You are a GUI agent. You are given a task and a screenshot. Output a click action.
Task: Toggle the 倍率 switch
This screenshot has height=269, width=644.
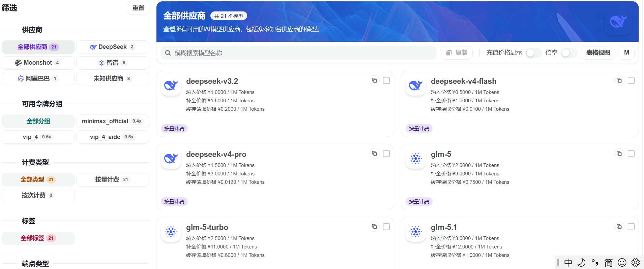[x=569, y=53]
